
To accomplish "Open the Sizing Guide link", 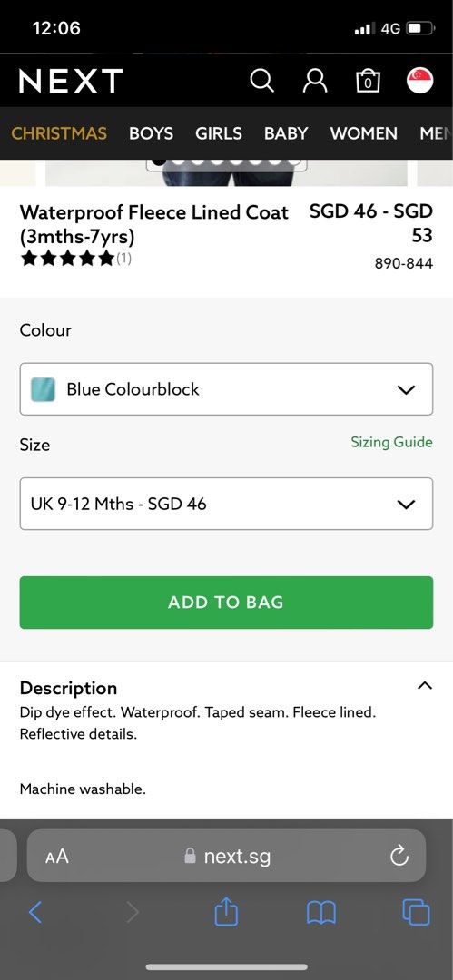I will 391,443.
